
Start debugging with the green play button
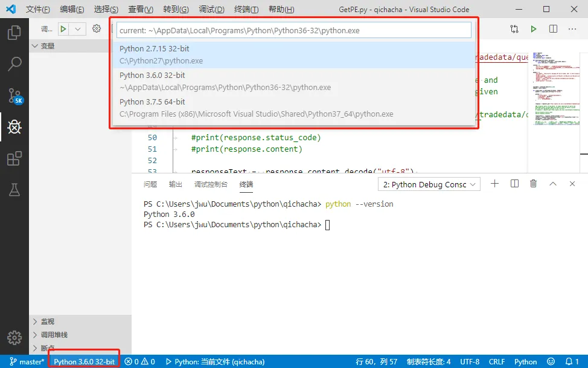pos(63,29)
